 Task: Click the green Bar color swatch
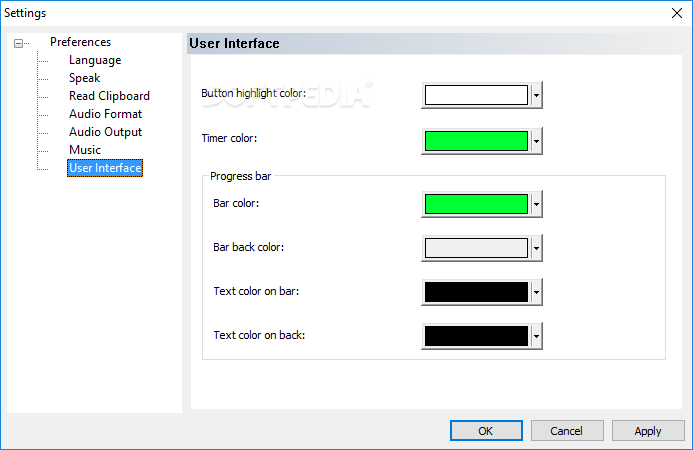476,204
